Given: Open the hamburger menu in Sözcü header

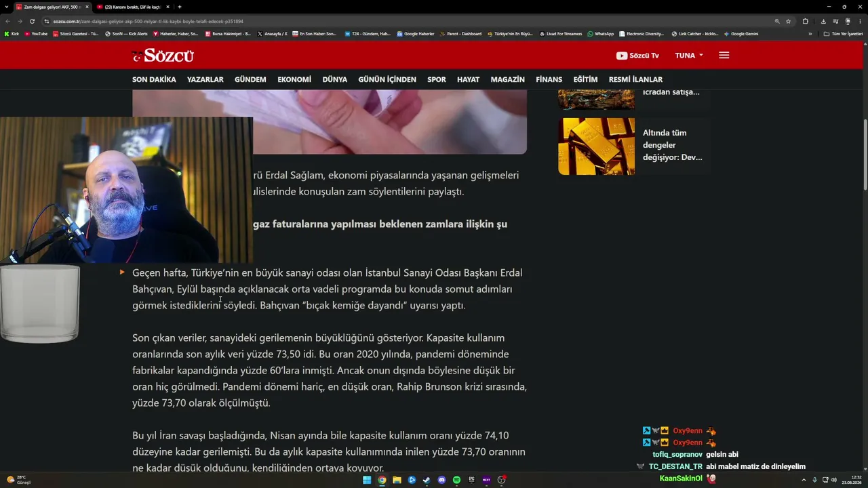Looking at the screenshot, I should tap(724, 56).
